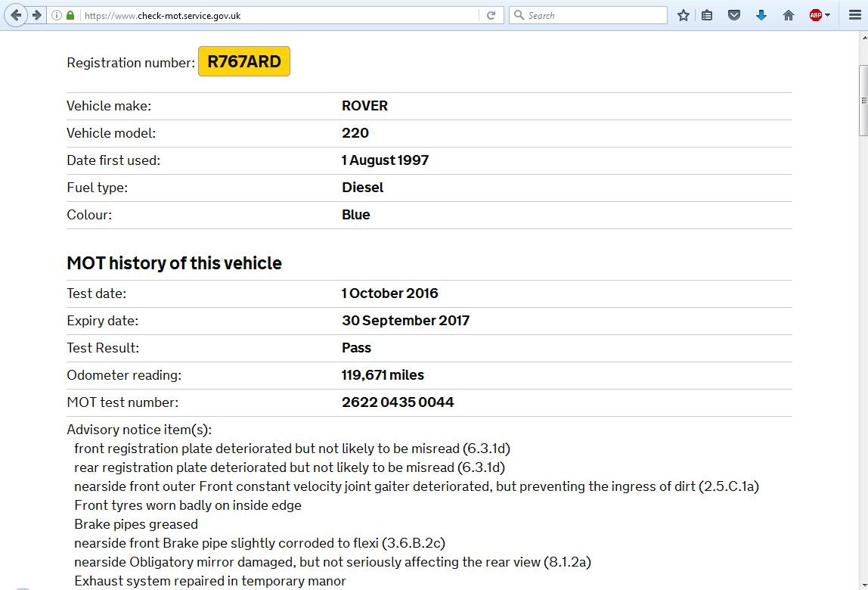The image size is (868, 590).
Task: Bookmark this page with the star icon
Action: point(683,16)
